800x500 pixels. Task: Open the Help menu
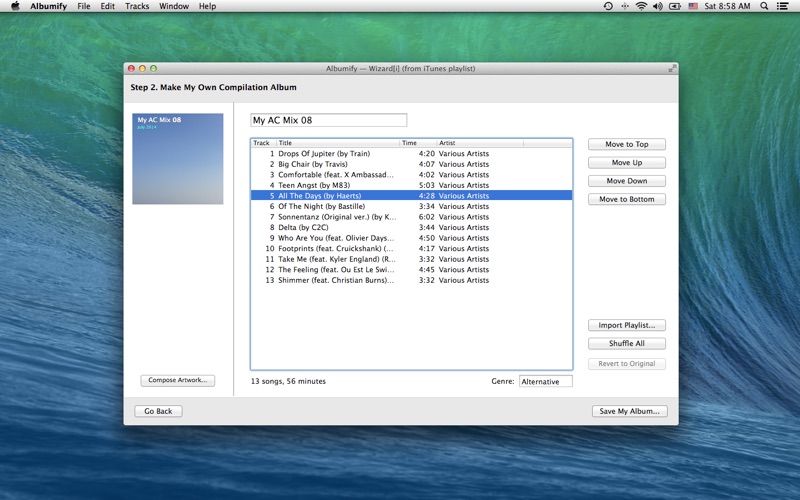[207, 6]
